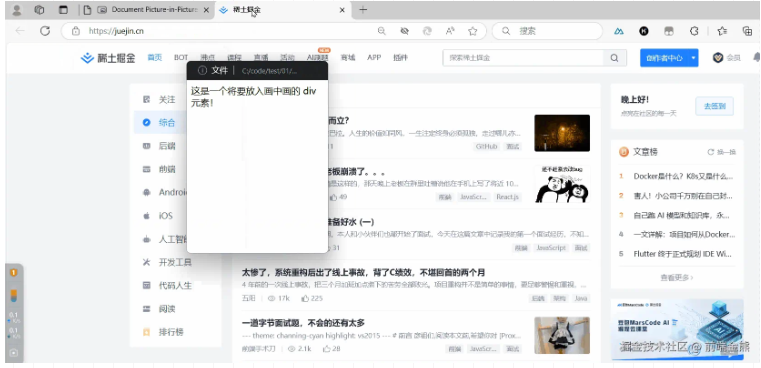Image resolution: width=761 pixels, height=368 pixels.
Task: Click the orange shield icon in left overlay
Action: (14, 273)
